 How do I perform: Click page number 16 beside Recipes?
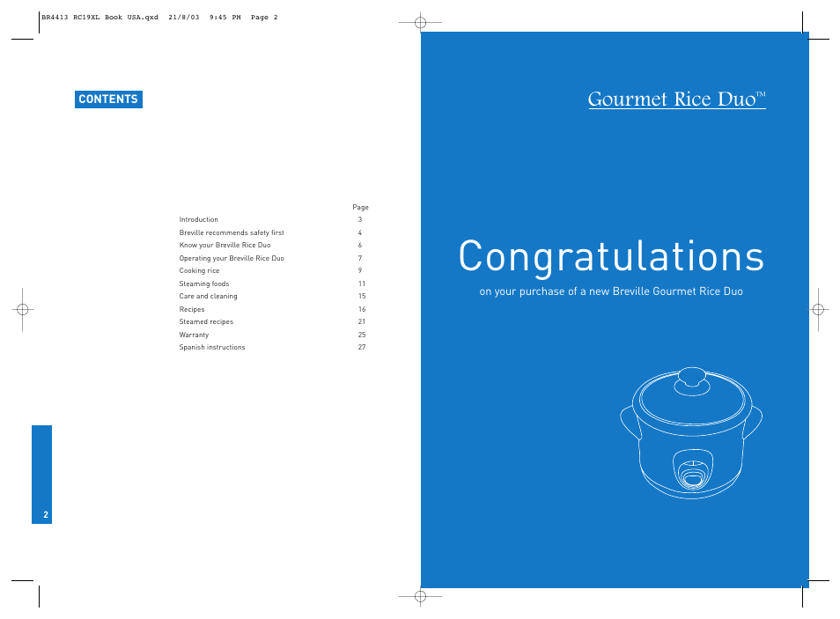coord(362,309)
